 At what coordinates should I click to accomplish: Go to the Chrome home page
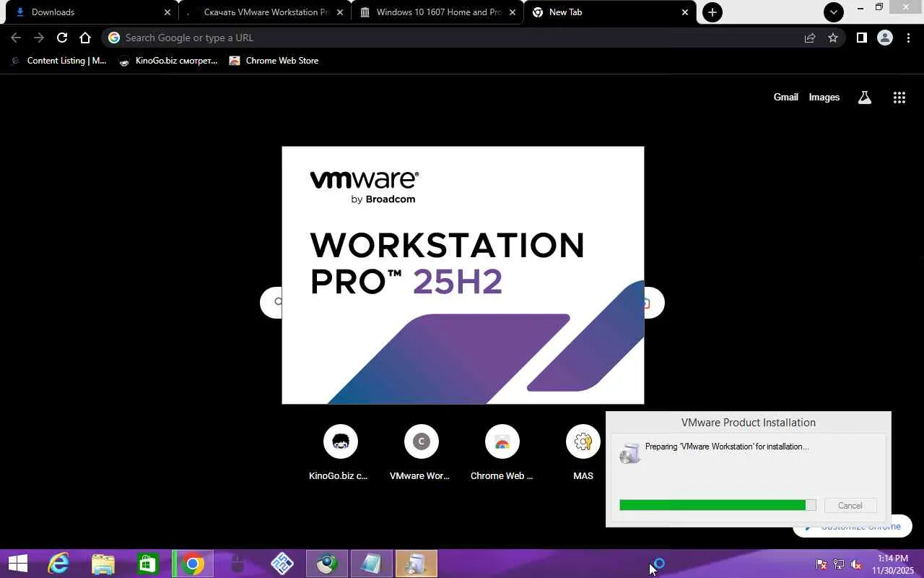[85, 38]
